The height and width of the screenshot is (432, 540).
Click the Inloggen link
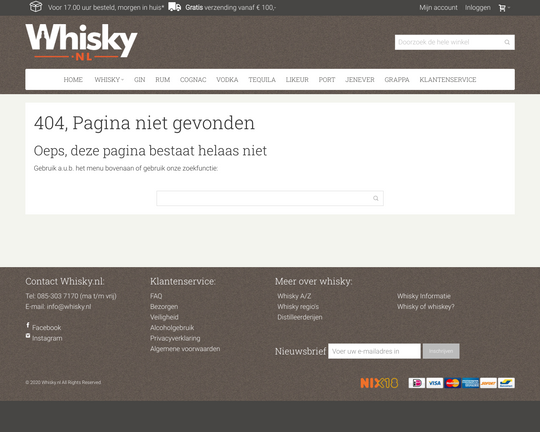(478, 8)
